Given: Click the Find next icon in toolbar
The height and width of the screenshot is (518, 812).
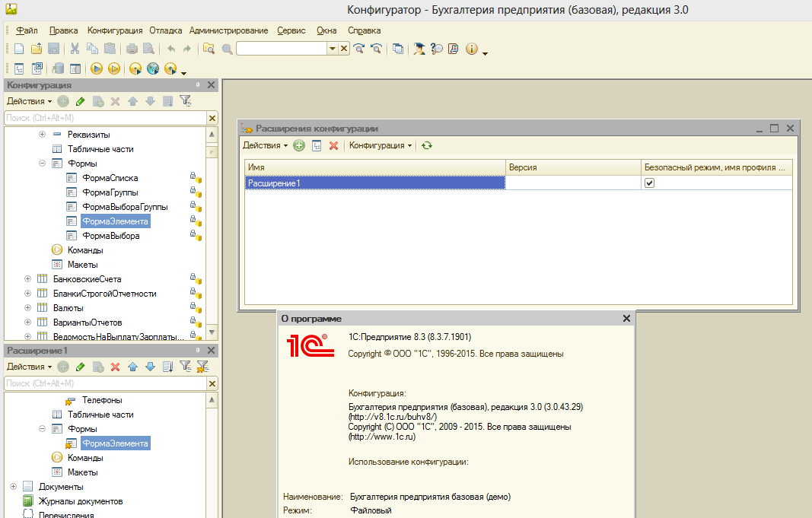Looking at the screenshot, I should (359, 49).
